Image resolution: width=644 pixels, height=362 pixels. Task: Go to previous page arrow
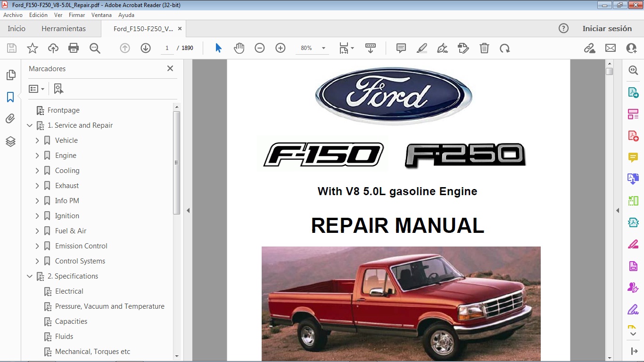[x=125, y=48]
